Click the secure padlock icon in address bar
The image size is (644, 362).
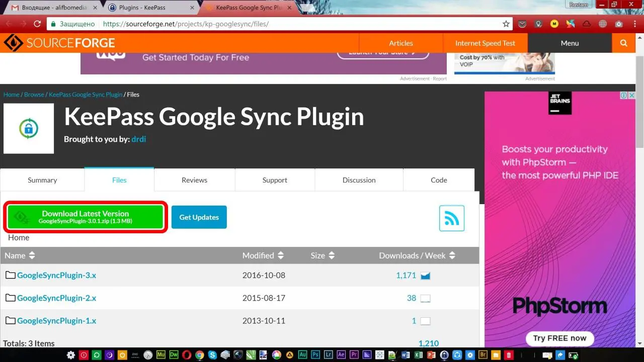click(53, 24)
